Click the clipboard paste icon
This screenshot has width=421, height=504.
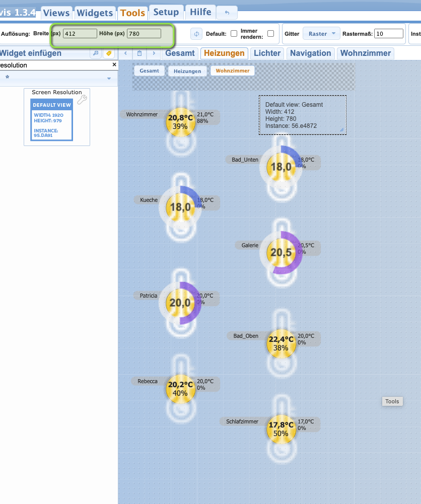tap(139, 53)
